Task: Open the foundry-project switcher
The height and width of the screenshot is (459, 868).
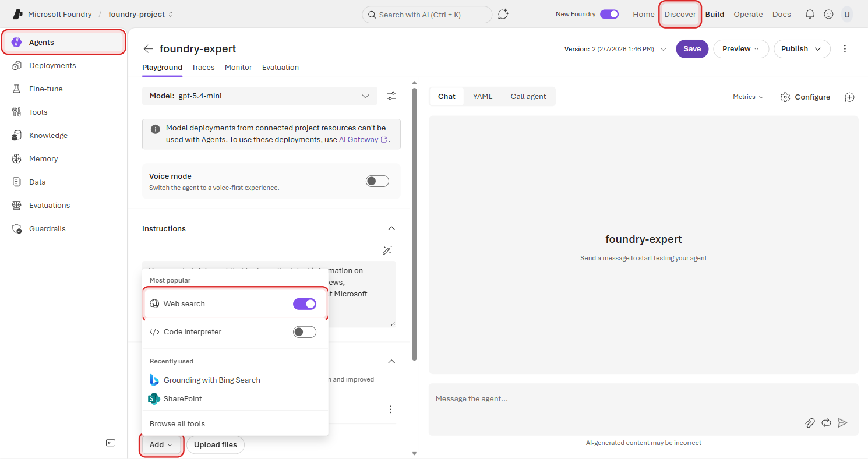Action: (141, 14)
